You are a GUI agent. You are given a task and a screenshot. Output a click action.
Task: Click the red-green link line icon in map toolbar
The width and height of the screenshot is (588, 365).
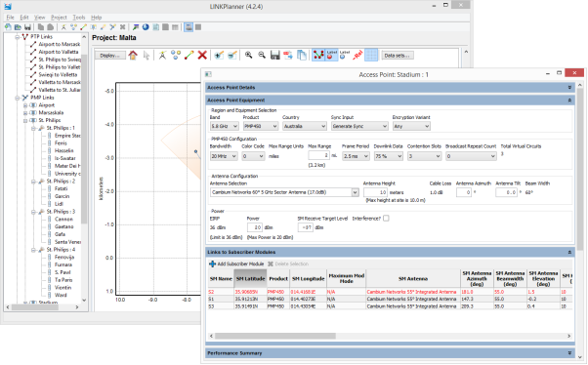(189, 55)
